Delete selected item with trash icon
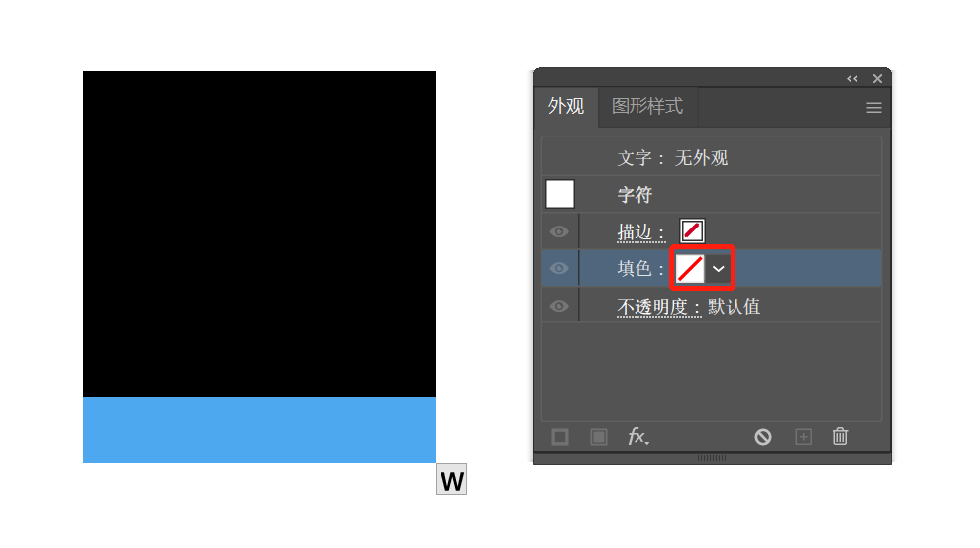This screenshot has width=980, height=548. [840, 436]
